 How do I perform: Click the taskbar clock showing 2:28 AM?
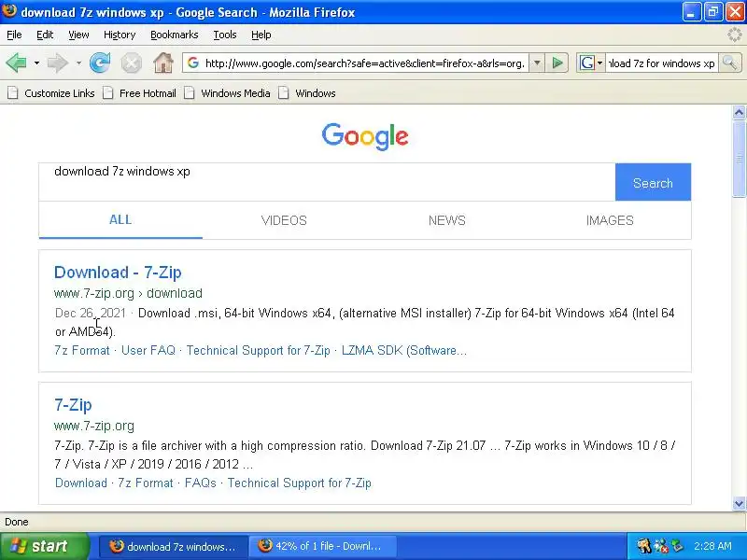712,546
